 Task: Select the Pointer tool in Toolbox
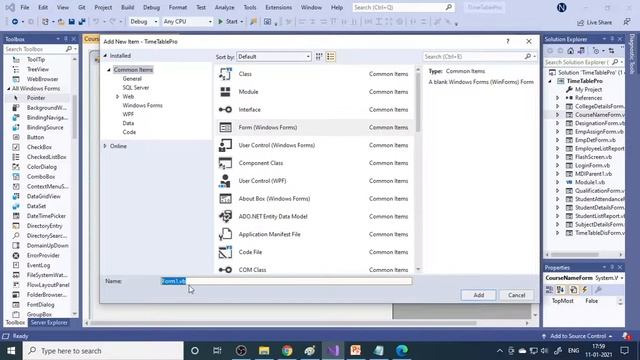pos(36,98)
